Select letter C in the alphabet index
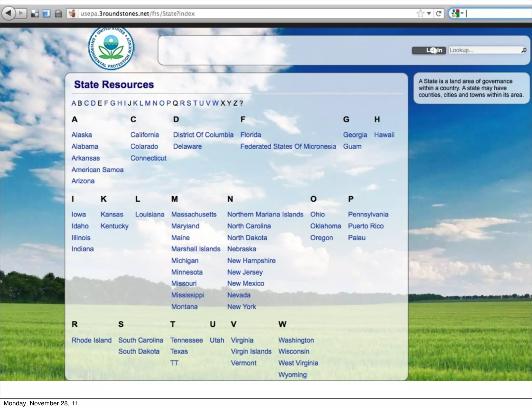Viewport: 532px width, 409px height. (87, 103)
